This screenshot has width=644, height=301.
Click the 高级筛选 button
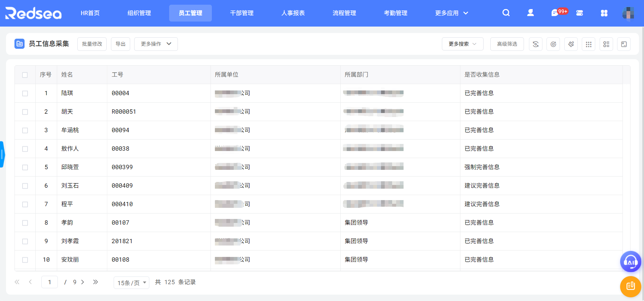pos(507,44)
